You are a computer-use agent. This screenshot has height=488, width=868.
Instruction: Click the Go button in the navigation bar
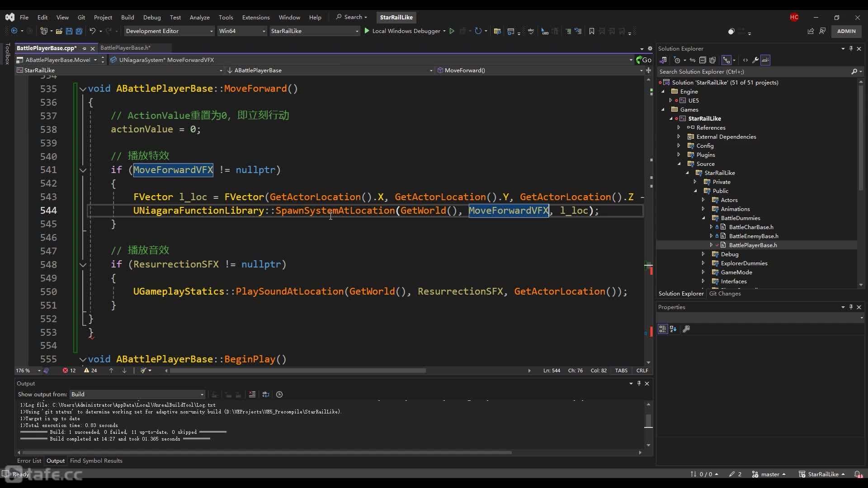pyautogui.click(x=644, y=60)
